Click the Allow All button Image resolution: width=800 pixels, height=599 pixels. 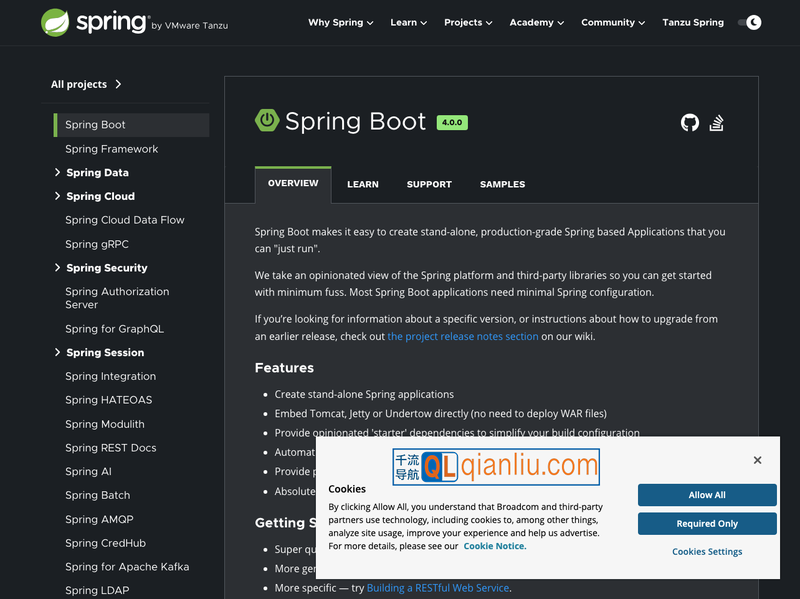707,495
